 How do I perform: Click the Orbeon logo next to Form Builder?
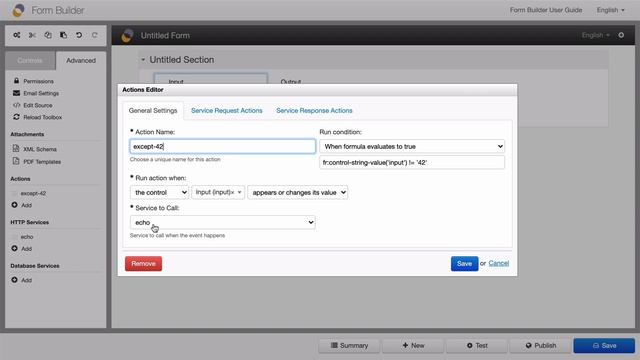point(18,10)
